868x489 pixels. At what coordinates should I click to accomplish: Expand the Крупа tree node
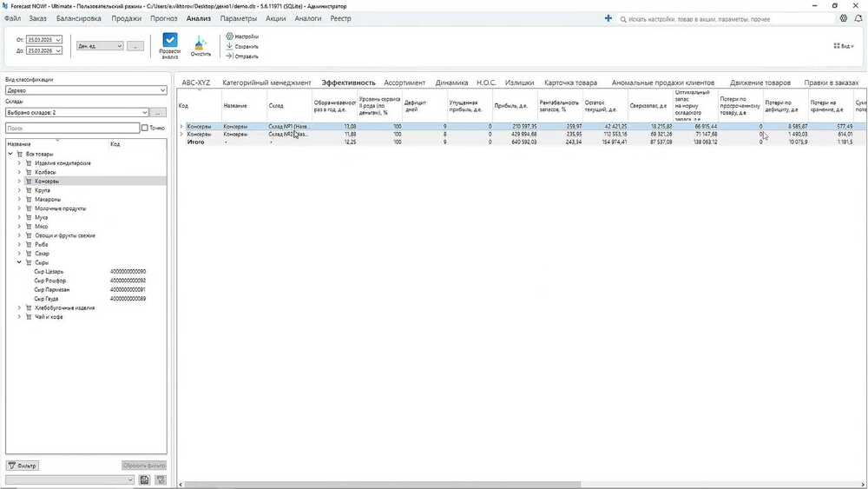pyautogui.click(x=19, y=190)
